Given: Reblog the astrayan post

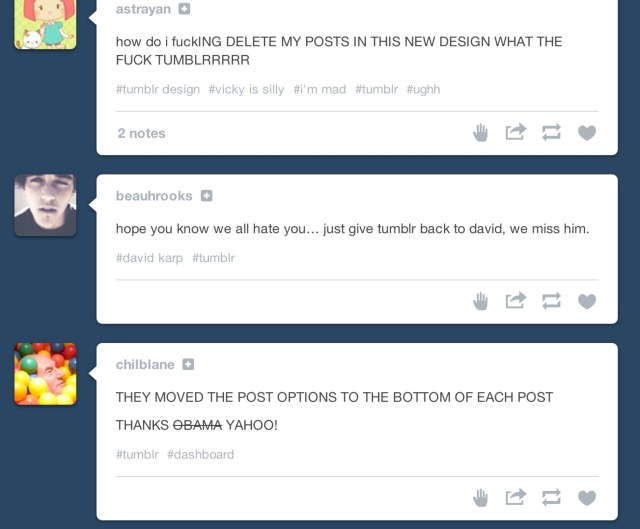Looking at the screenshot, I should pyautogui.click(x=551, y=132).
